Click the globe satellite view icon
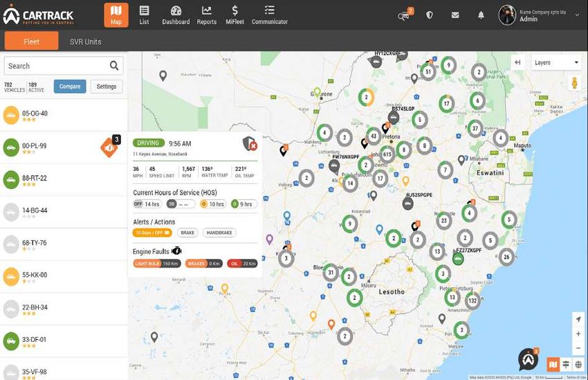588x380 pixels. (578, 364)
